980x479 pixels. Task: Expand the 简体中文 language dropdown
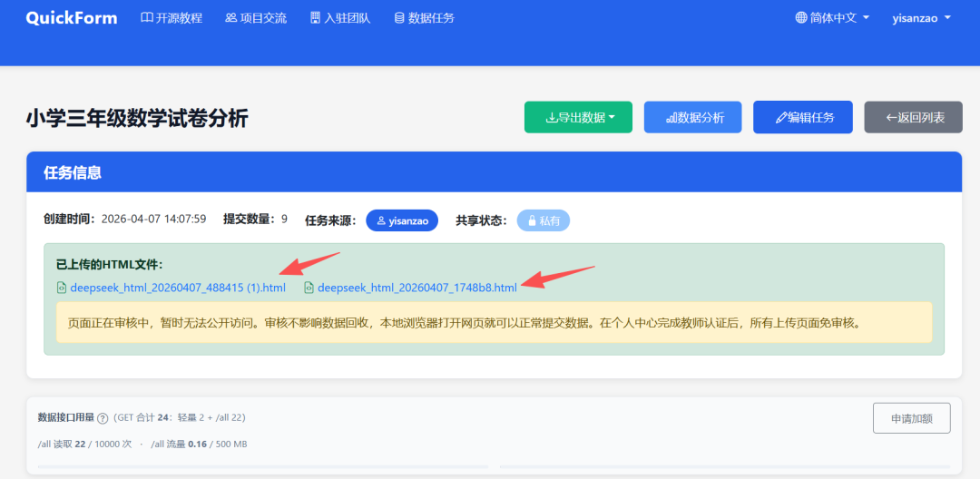(832, 18)
